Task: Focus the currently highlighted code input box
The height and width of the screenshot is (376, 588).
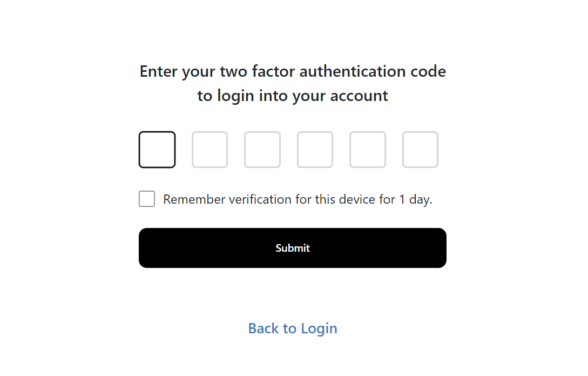Action: pyautogui.click(x=157, y=150)
